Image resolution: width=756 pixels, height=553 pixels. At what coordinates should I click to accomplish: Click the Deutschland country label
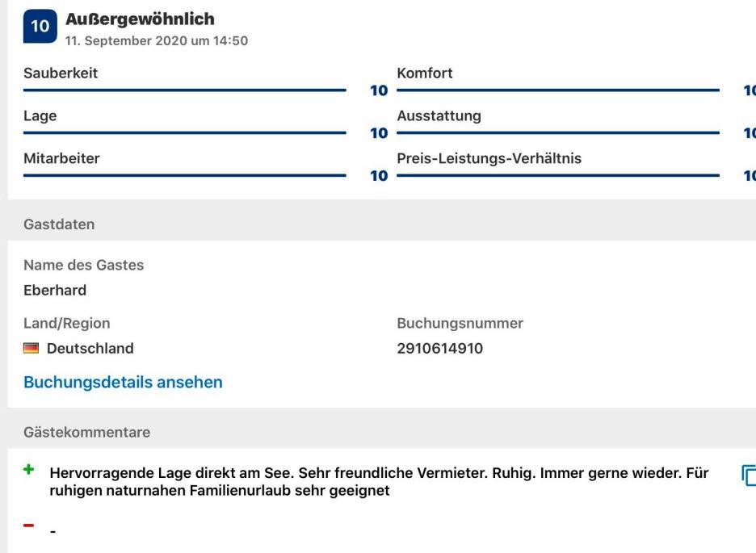pyautogui.click(x=90, y=349)
